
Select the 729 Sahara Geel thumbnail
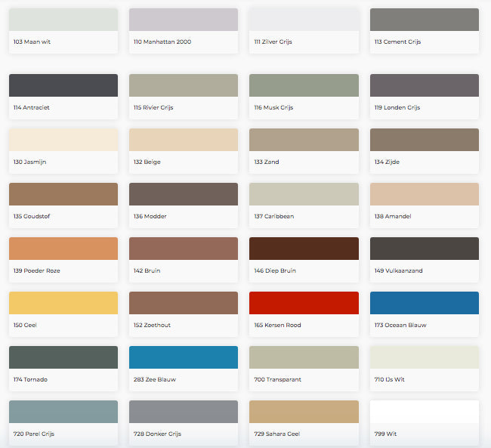click(x=304, y=412)
